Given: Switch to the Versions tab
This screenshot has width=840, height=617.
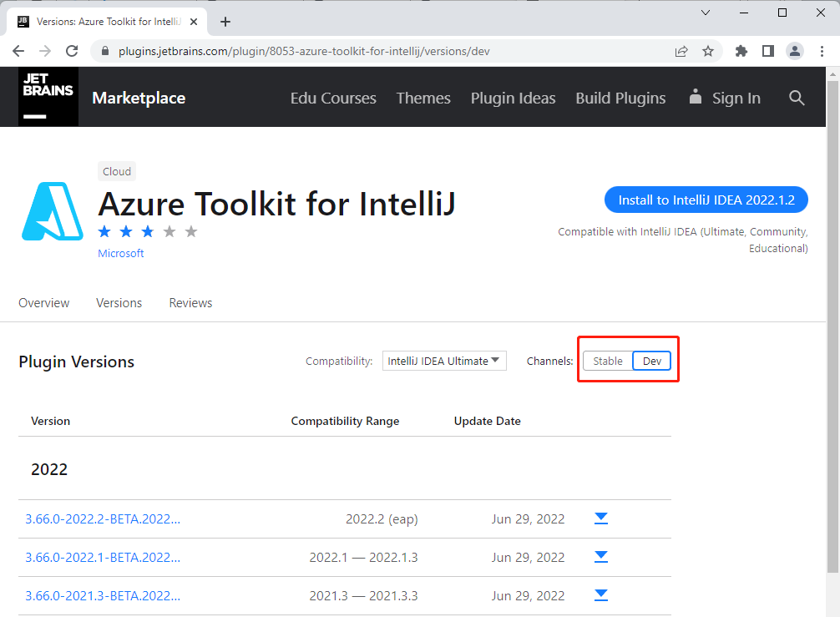Looking at the screenshot, I should pos(119,302).
